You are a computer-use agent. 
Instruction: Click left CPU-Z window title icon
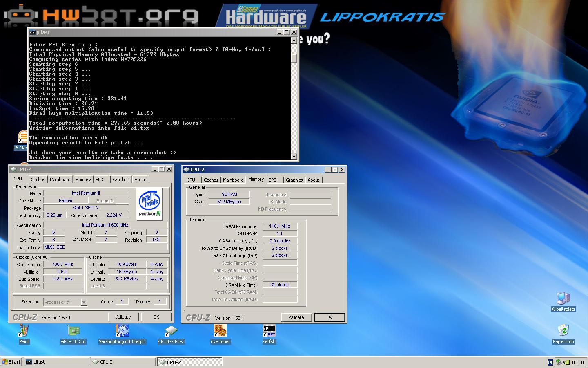[13, 169]
